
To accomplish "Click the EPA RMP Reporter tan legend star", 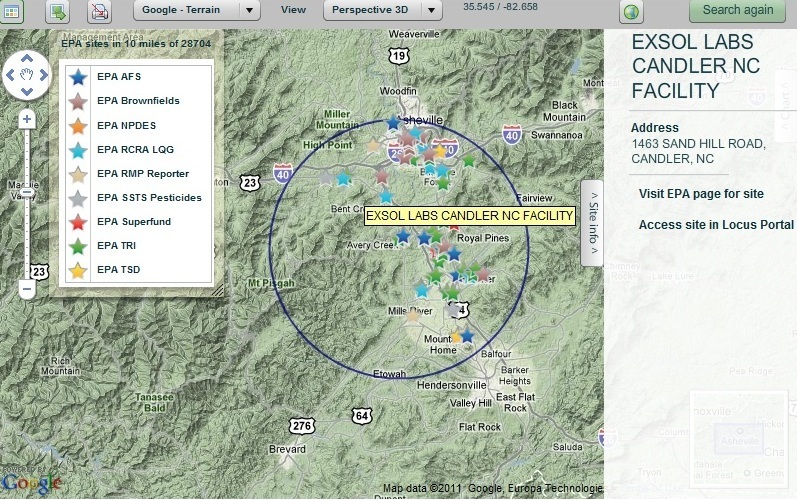I will [78, 174].
